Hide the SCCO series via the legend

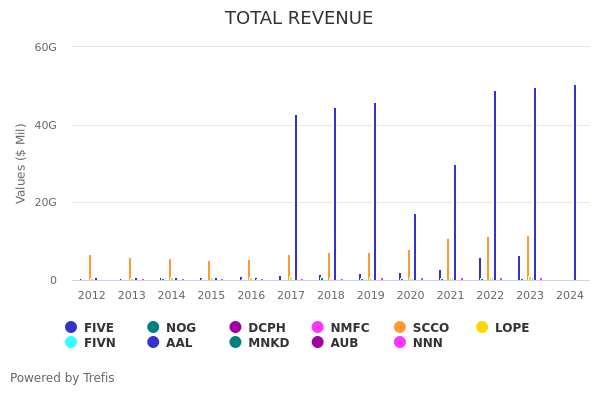(x=400, y=327)
